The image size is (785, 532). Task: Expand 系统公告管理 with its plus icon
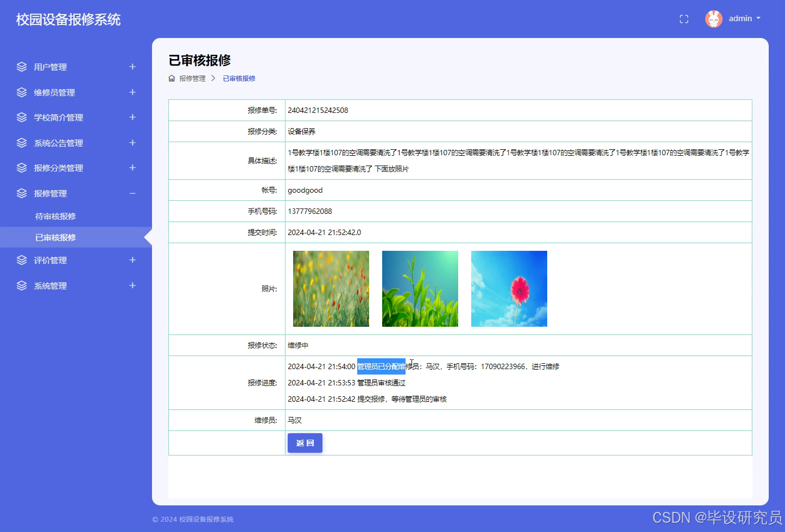coord(132,142)
